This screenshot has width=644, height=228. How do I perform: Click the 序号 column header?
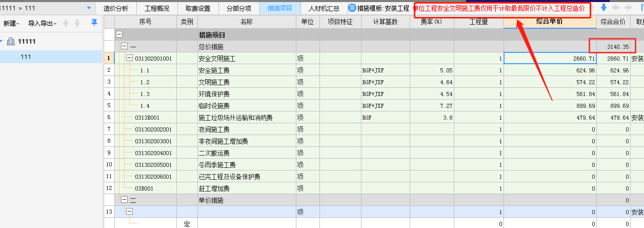tap(146, 22)
